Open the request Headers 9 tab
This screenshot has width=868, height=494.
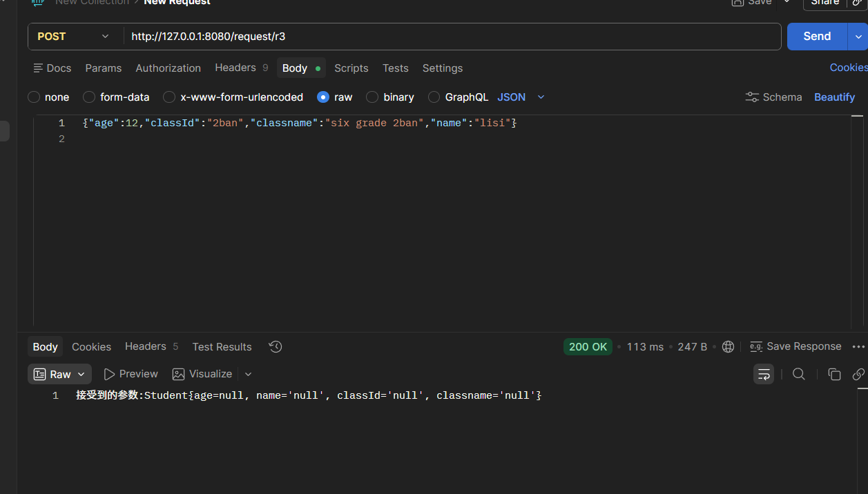241,68
